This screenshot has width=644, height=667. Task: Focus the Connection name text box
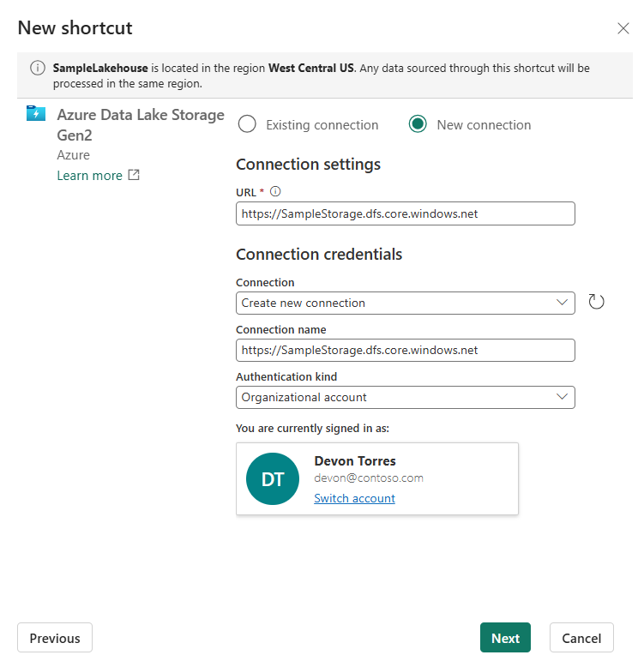point(405,350)
